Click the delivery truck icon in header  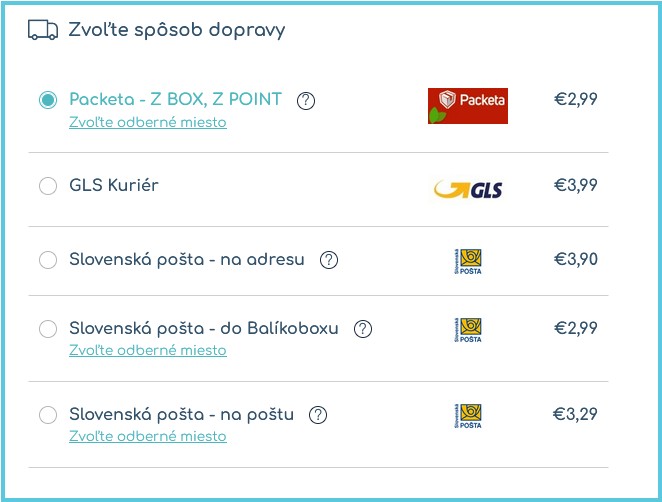coord(43,30)
